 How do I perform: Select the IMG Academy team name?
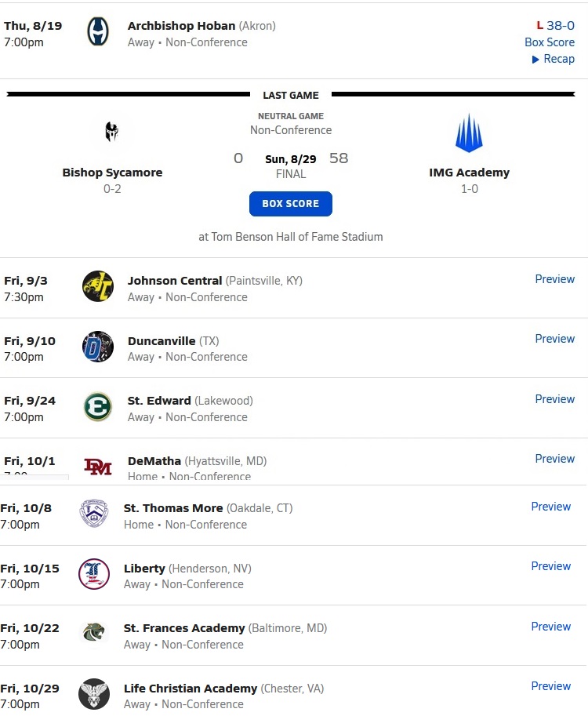coord(469,173)
